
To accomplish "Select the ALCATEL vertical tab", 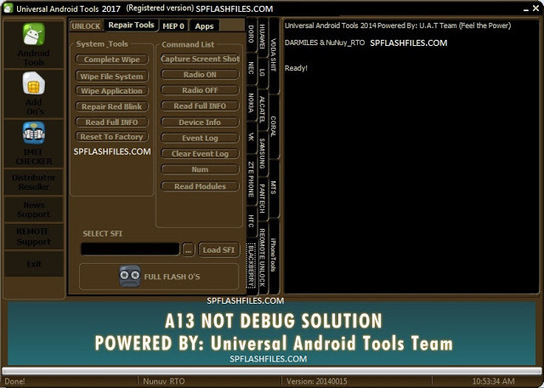I will (x=263, y=110).
